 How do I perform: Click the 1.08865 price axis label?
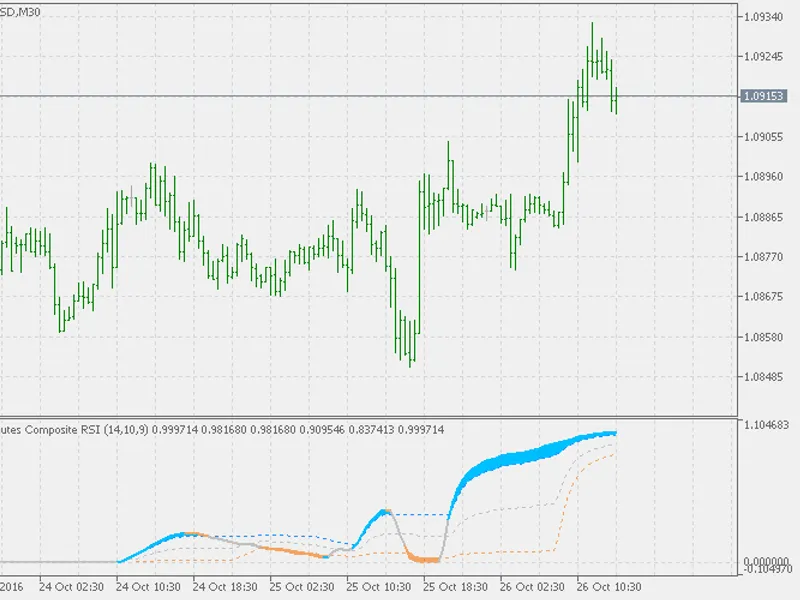tap(763, 217)
